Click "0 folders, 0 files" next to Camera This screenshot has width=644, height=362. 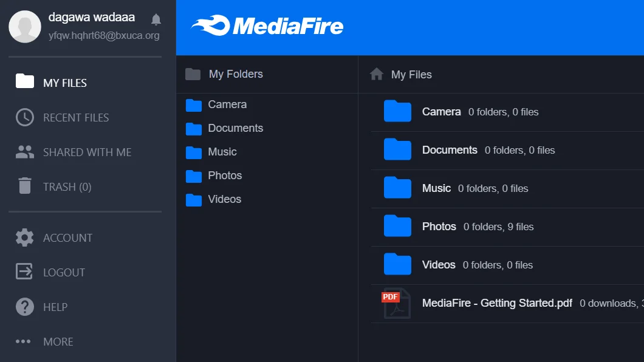tap(504, 112)
